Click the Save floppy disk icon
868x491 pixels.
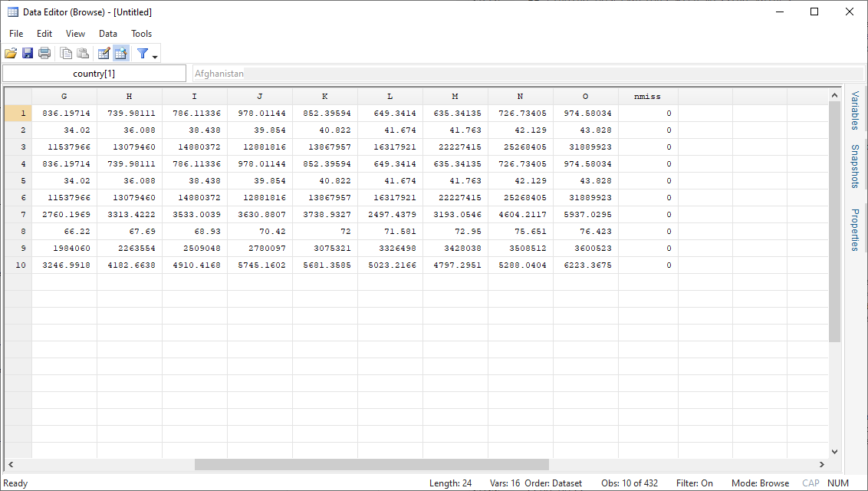(x=28, y=53)
